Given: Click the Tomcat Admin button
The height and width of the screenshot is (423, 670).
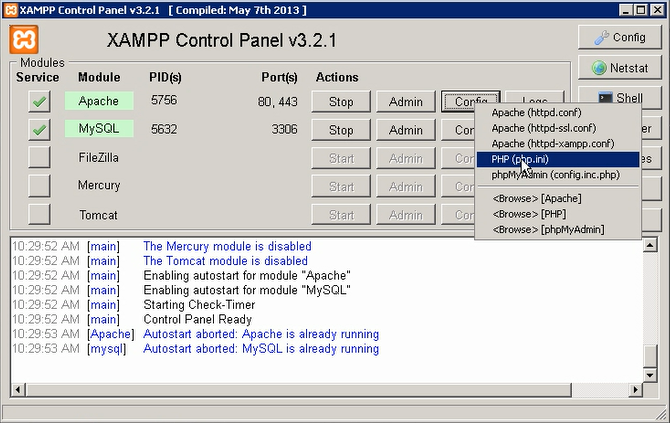Looking at the screenshot, I should (x=406, y=214).
